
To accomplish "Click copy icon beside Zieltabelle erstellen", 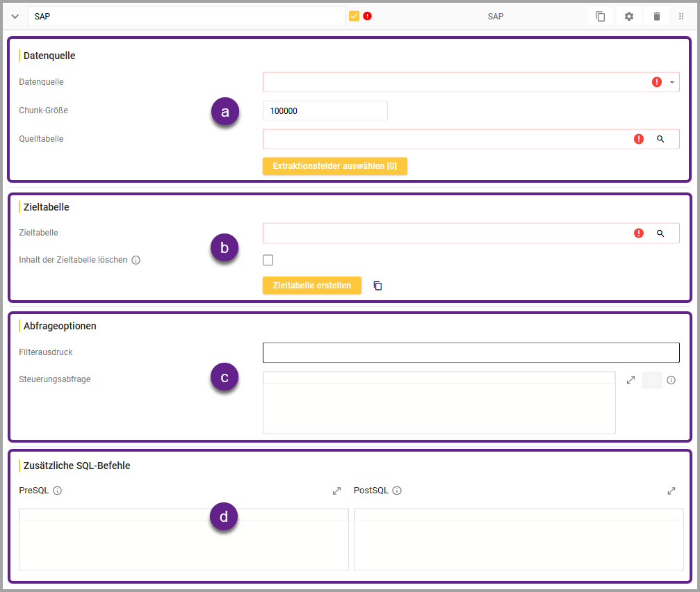I will click(378, 286).
